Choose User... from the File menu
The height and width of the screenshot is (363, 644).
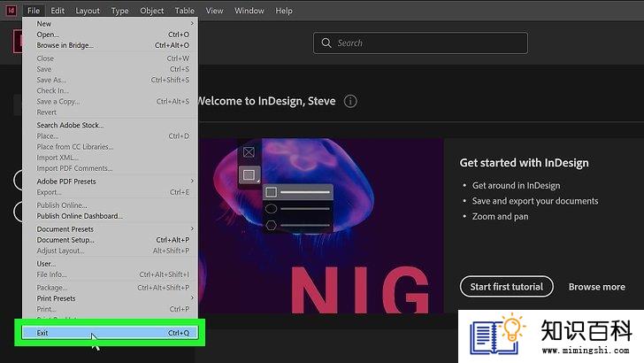110,264
